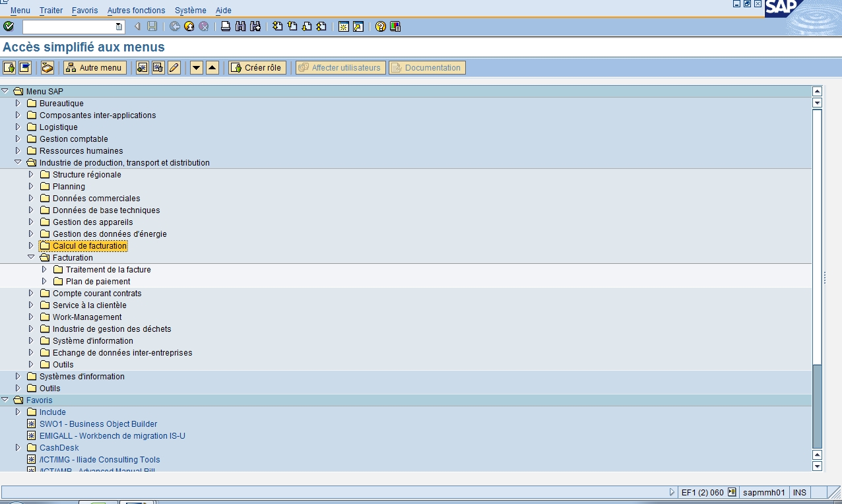The width and height of the screenshot is (842, 504).
Task: Click the system info icon in status bar
Action: pyautogui.click(x=731, y=492)
